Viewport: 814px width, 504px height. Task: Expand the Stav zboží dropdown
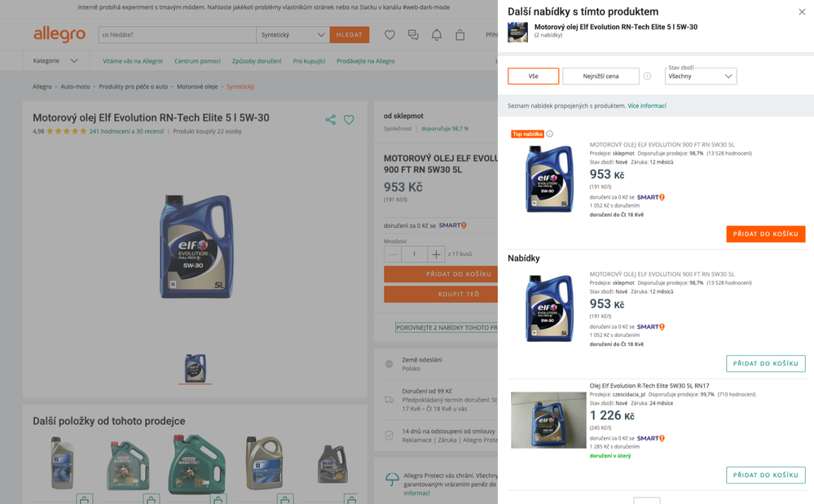701,77
